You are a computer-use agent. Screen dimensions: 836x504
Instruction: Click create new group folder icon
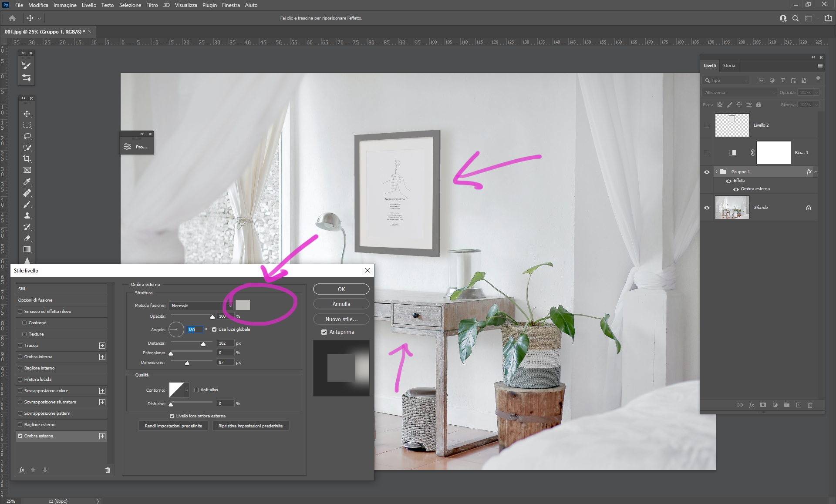pos(786,405)
